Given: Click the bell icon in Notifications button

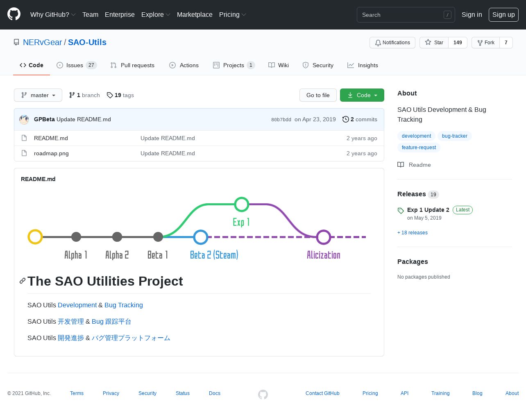Looking at the screenshot, I should tap(378, 43).
